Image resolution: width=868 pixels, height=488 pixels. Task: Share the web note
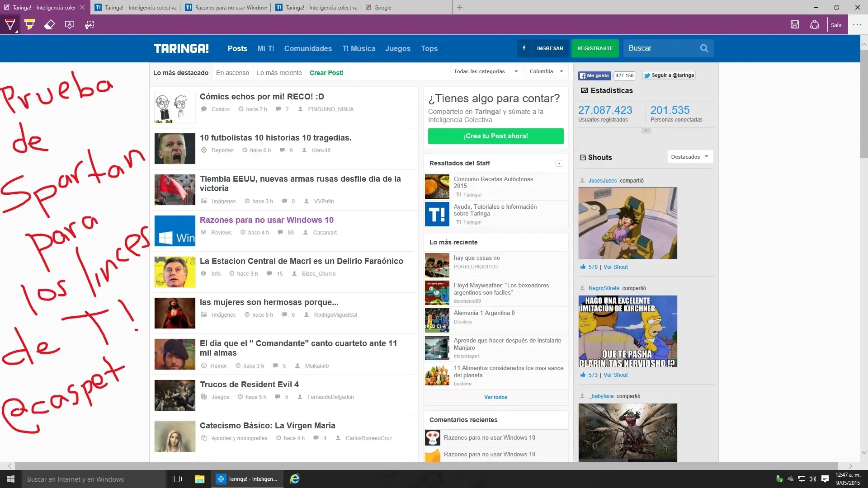[x=815, y=24]
